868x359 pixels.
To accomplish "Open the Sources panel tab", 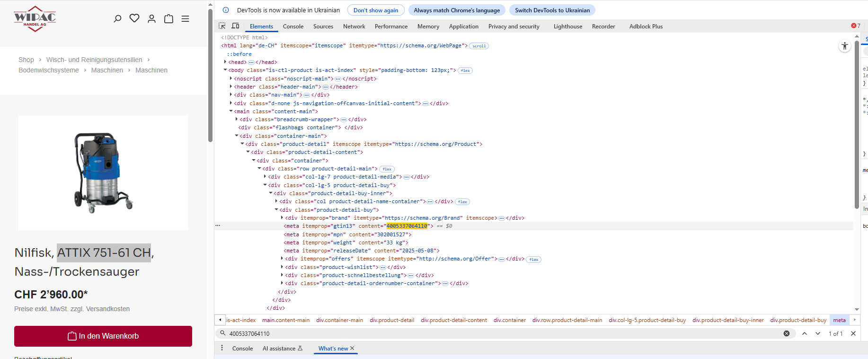I will coord(323,27).
